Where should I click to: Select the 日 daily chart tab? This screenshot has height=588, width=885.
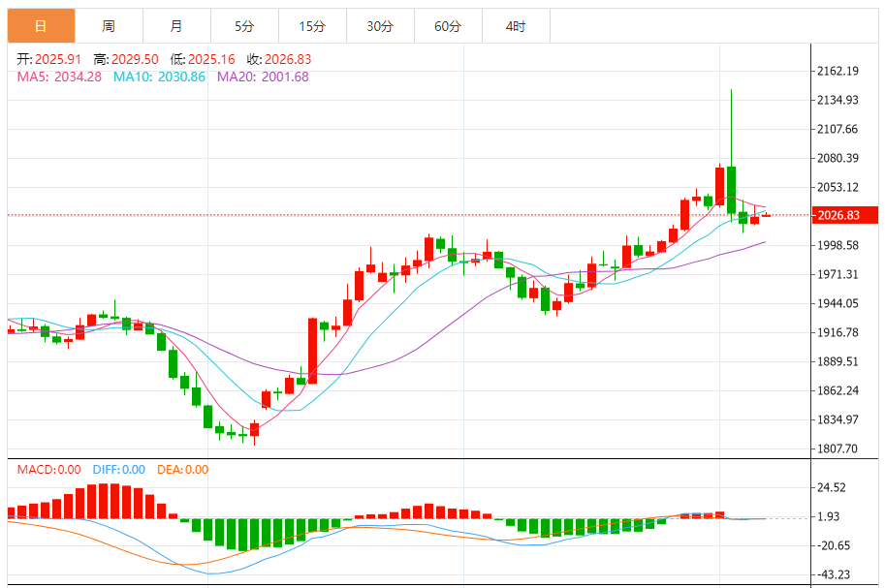(x=42, y=26)
